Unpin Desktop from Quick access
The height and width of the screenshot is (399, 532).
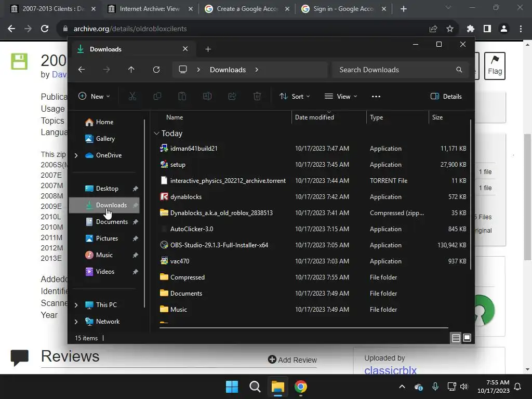[136, 189]
